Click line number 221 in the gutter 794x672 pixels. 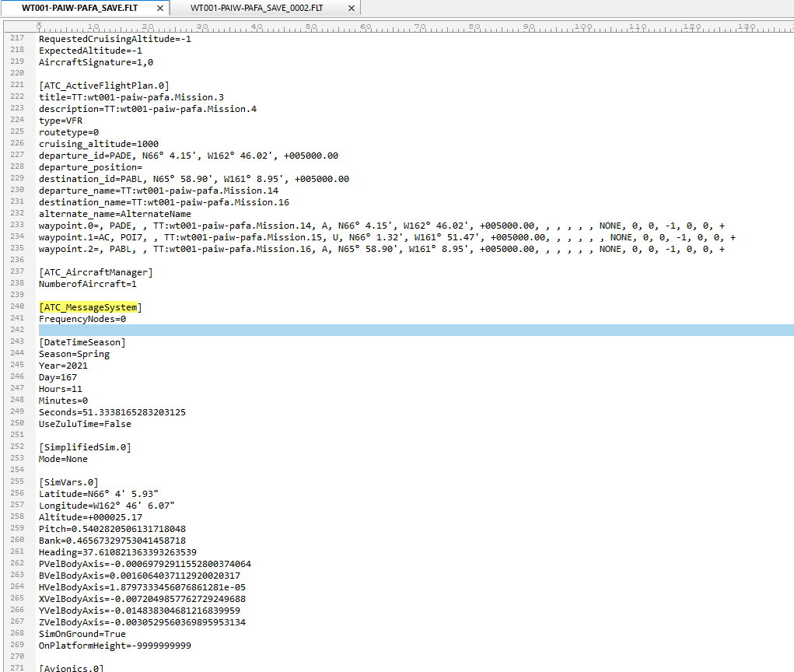point(17,85)
